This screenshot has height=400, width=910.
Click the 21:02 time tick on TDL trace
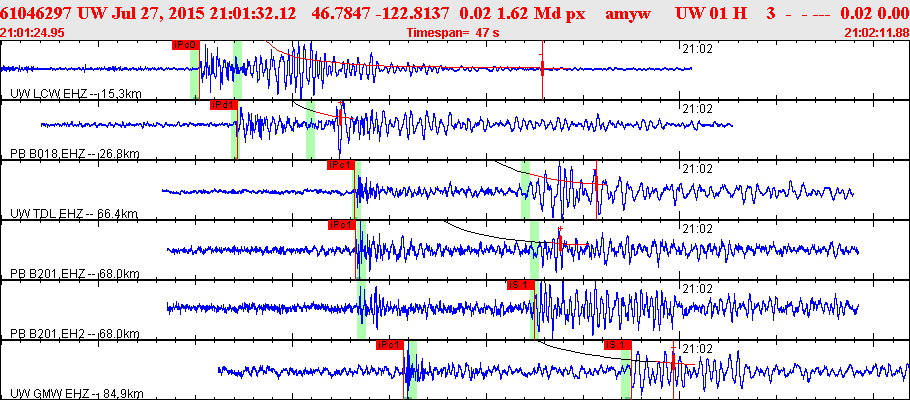point(696,169)
